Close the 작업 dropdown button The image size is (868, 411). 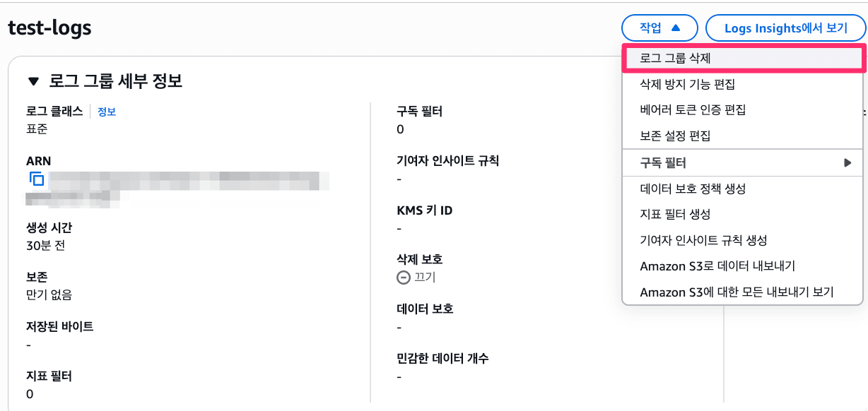(x=659, y=28)
